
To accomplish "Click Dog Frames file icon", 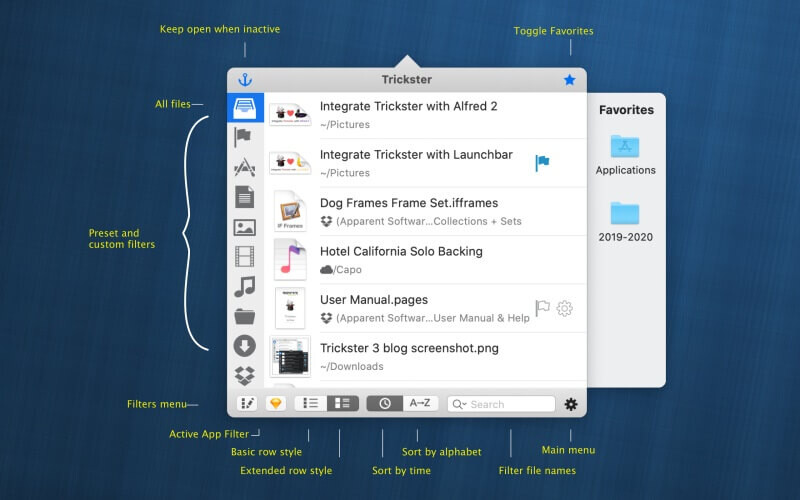I will pos(290,211).
